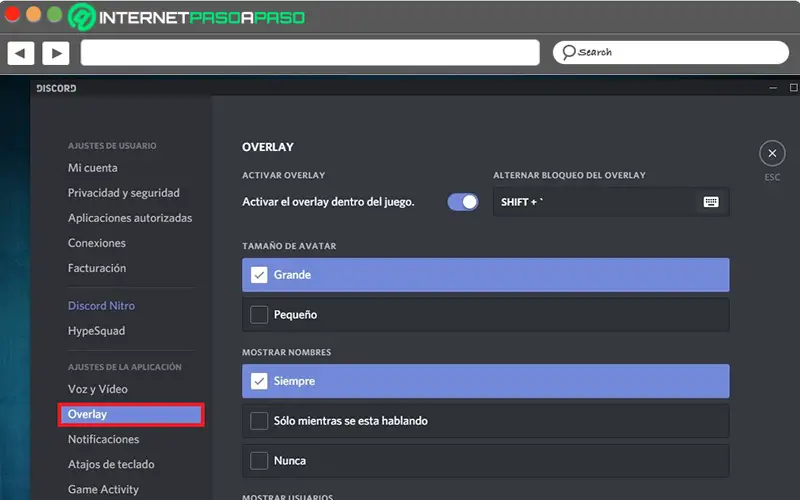Open Atajos de teclado settings

pos(111,464)
